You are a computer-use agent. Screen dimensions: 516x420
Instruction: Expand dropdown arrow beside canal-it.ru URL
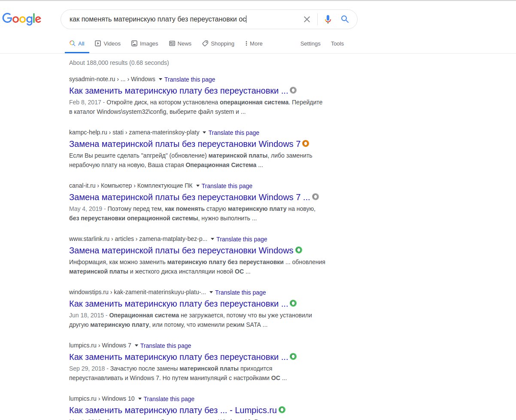pyautogui.click(x=198, y=186)
